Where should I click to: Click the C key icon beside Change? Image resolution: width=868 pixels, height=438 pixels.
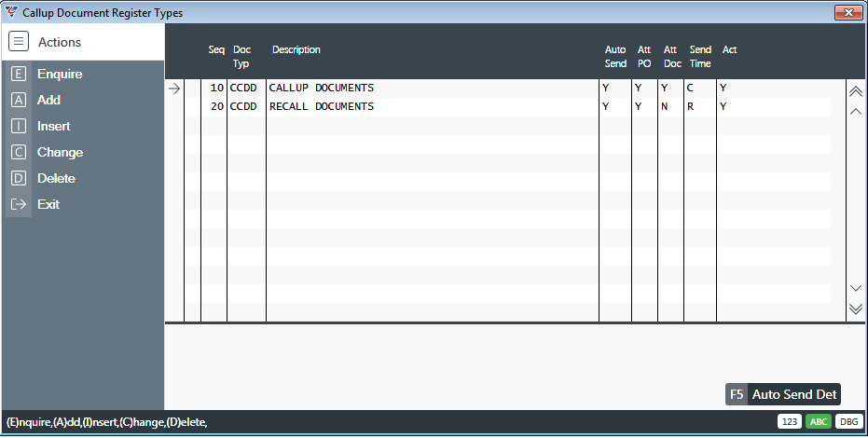coord(19,152)
